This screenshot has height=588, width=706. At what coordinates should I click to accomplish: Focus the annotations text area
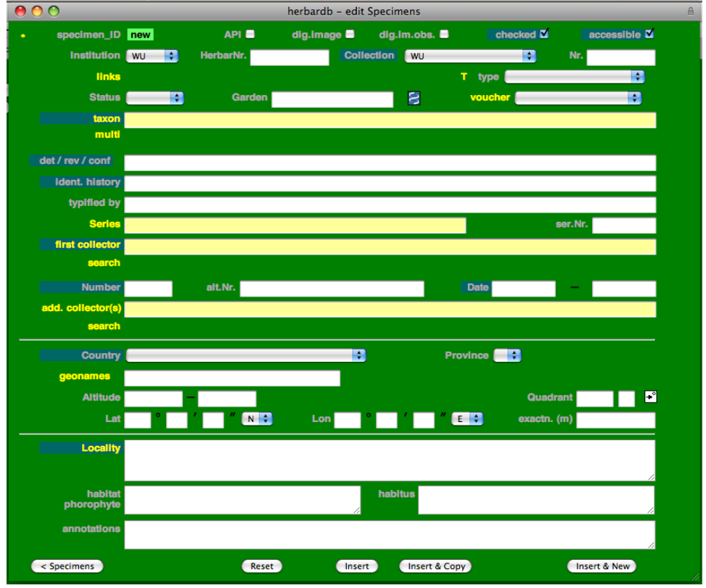390,535
